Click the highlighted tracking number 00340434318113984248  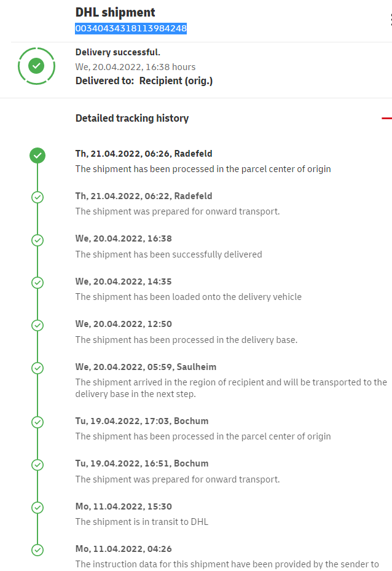point(131,28)
